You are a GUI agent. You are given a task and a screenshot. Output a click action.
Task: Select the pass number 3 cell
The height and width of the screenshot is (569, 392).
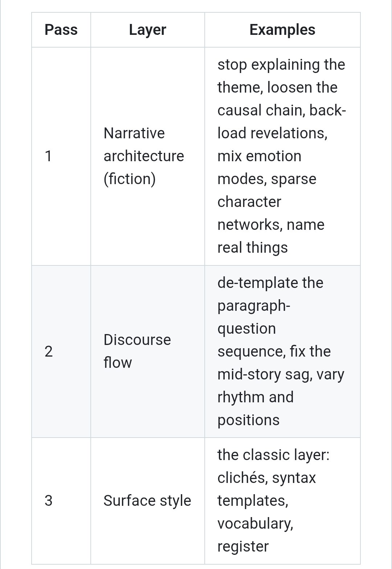coord(61,501)
